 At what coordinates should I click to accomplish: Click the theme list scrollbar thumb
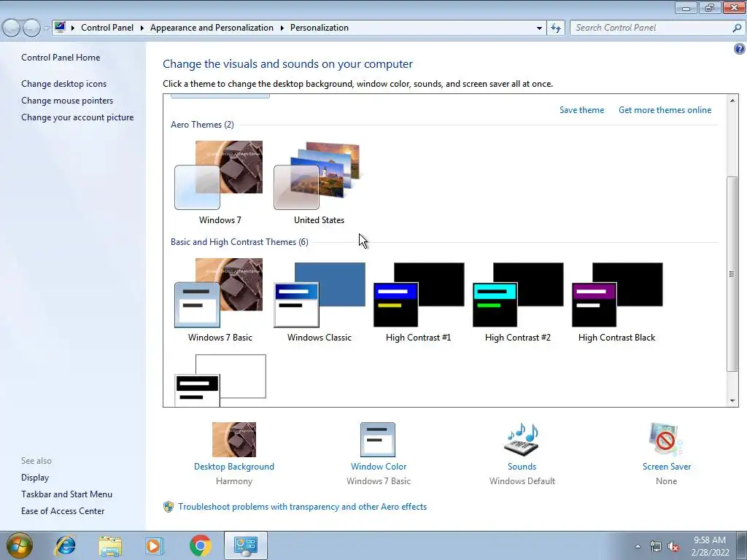click(x=732, y=274)
